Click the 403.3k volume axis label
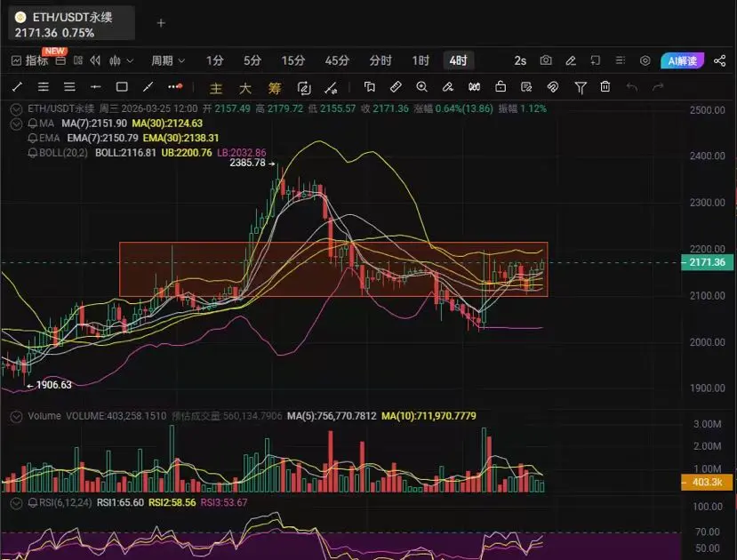Image resolution: width=737 pixels, height=560 pixels. coord(707,482)
